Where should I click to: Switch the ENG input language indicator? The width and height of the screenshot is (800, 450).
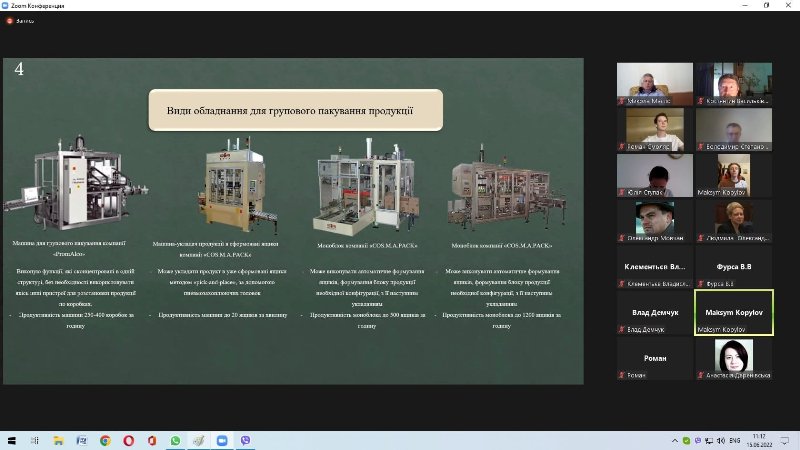pyautogui.click(x=735, y=440)
